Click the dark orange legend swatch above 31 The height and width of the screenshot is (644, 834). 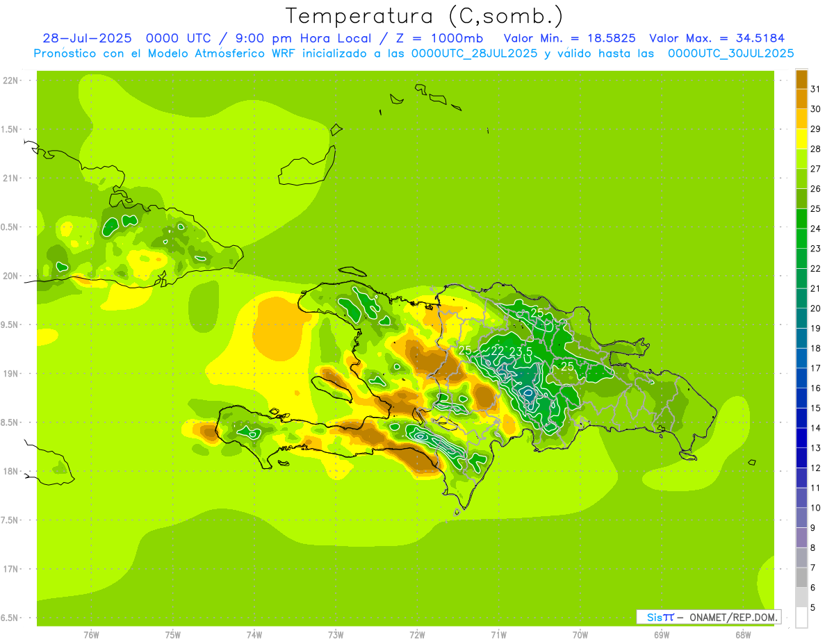(801, 79)
